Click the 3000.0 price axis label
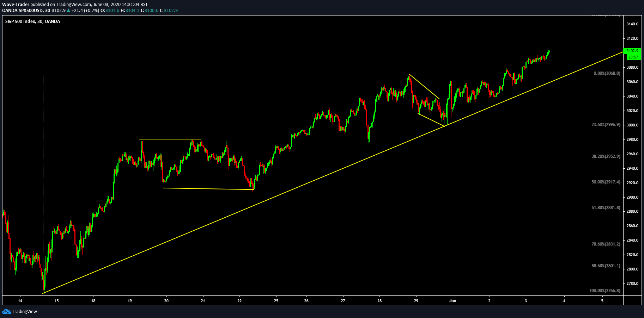Image resolution: width=644 pixels, height=318 pixels. pyautogui.click(x=633, y=125)
